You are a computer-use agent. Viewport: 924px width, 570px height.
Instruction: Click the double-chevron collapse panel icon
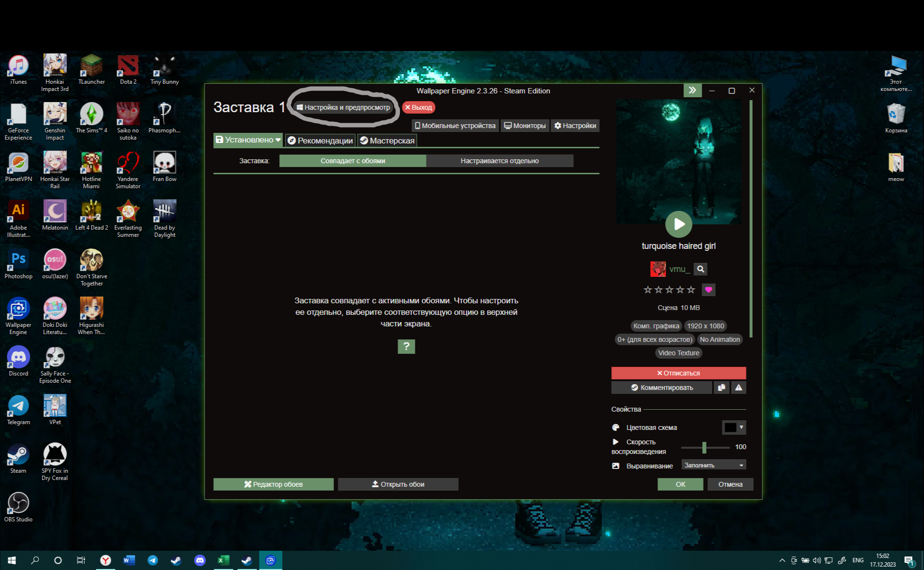point(692,91)
